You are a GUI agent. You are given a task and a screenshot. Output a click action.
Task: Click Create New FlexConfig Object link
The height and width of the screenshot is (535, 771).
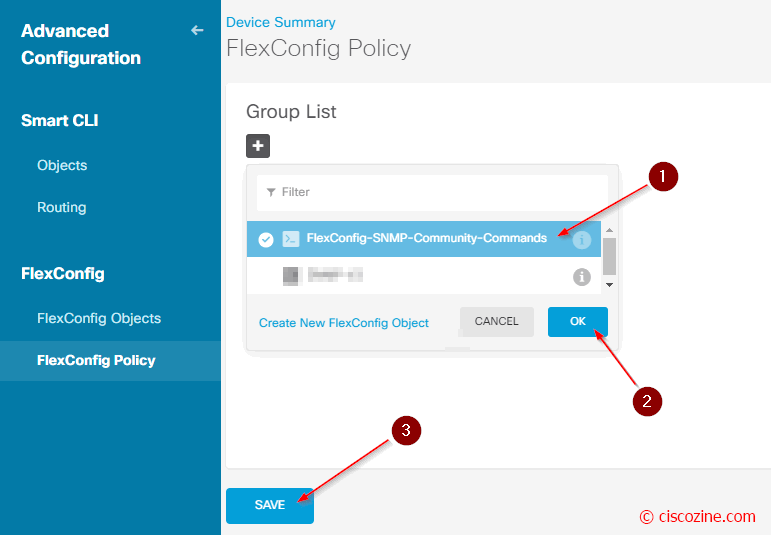[344, 323]
